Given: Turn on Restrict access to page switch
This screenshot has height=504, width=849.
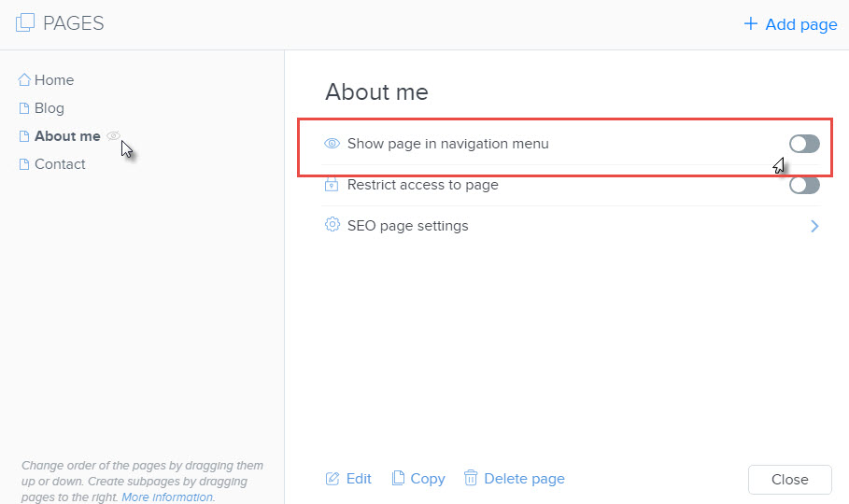Looking at the screenshot, I should pos(803,185).
